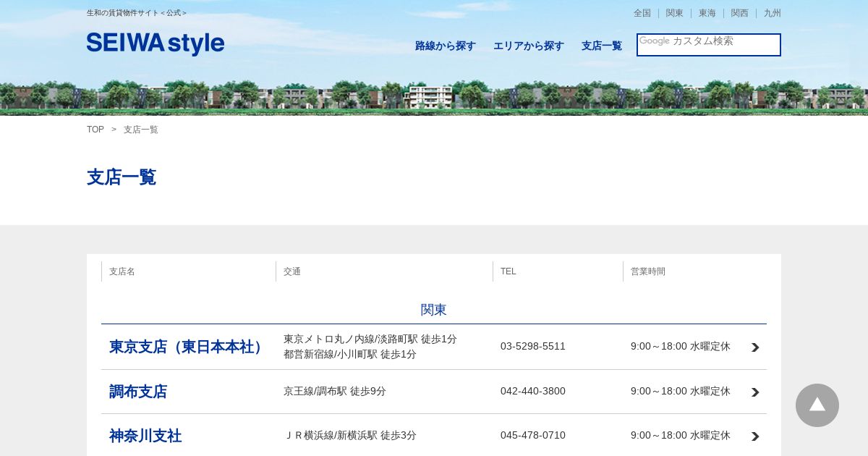
Task: Click the TEL column header
Action: click(509, 271)
